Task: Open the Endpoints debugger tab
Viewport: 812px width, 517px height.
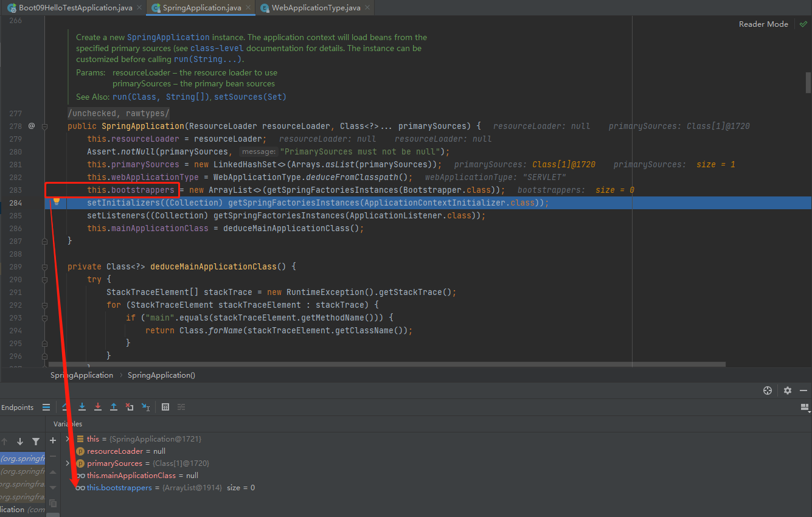Action: [17, 408]
